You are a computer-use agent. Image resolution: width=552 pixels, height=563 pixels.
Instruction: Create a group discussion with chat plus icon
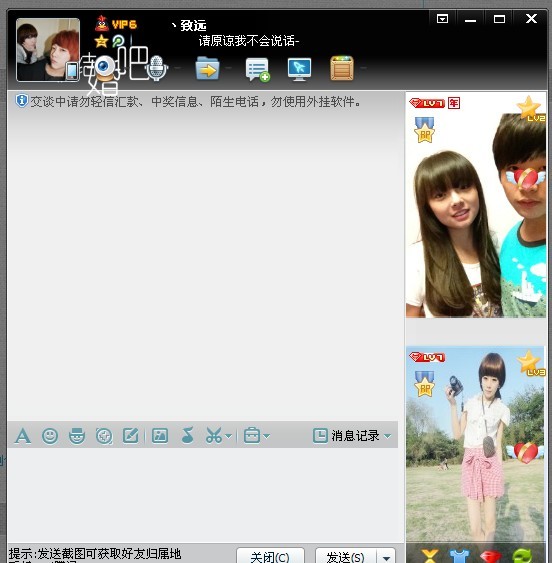click(x=257, y=69)
